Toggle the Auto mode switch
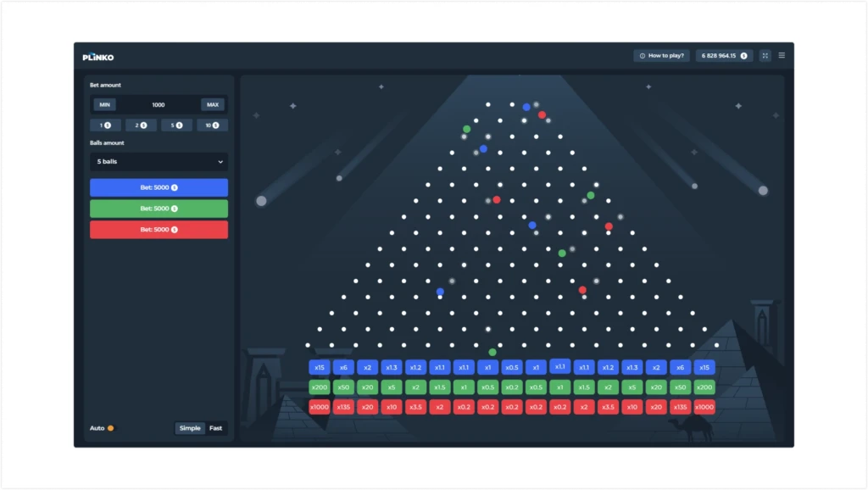Viewport: 868px width, 490px height. coord(111,428)
